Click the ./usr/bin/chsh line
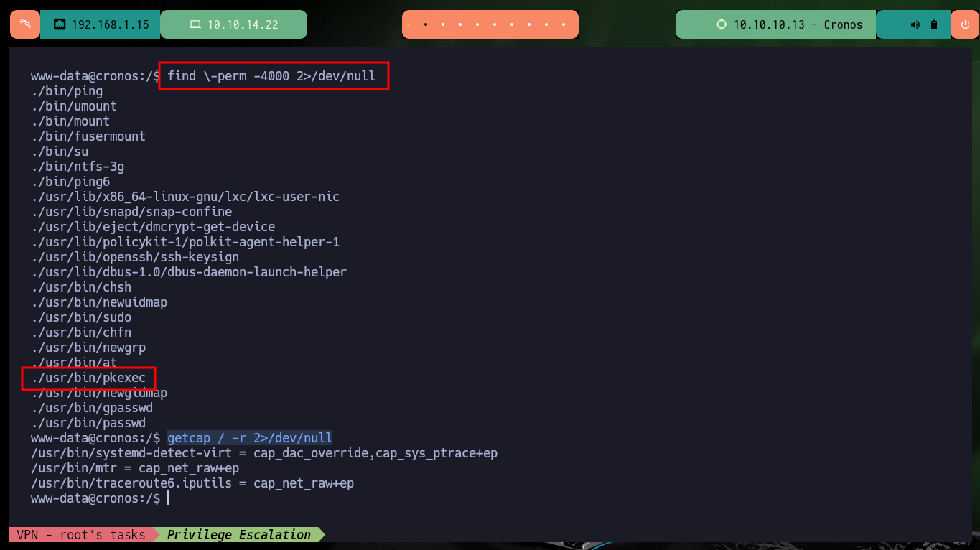Image resolution: width=980 pixels, height=550 pixels. coord(81,287)
